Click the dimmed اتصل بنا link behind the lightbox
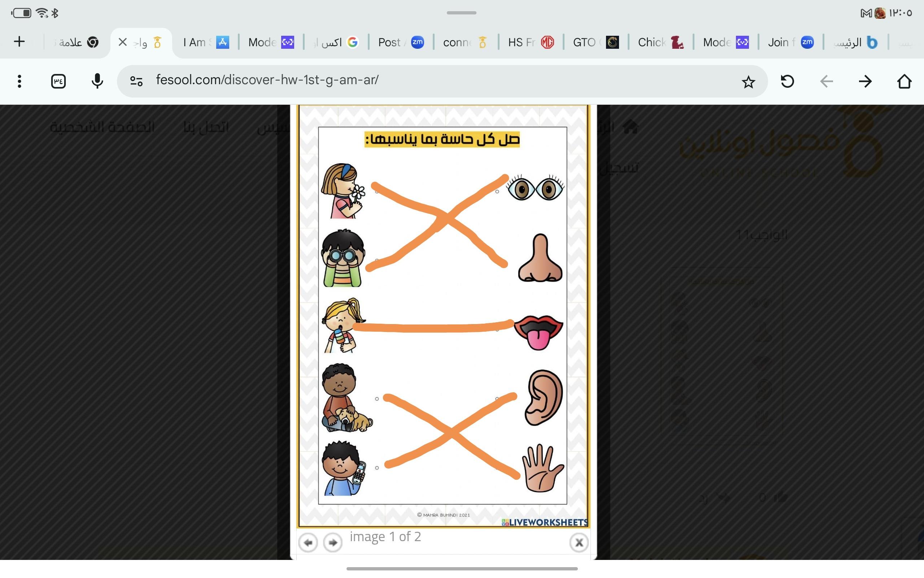924x578 pixels. click(x=206, y=127)
